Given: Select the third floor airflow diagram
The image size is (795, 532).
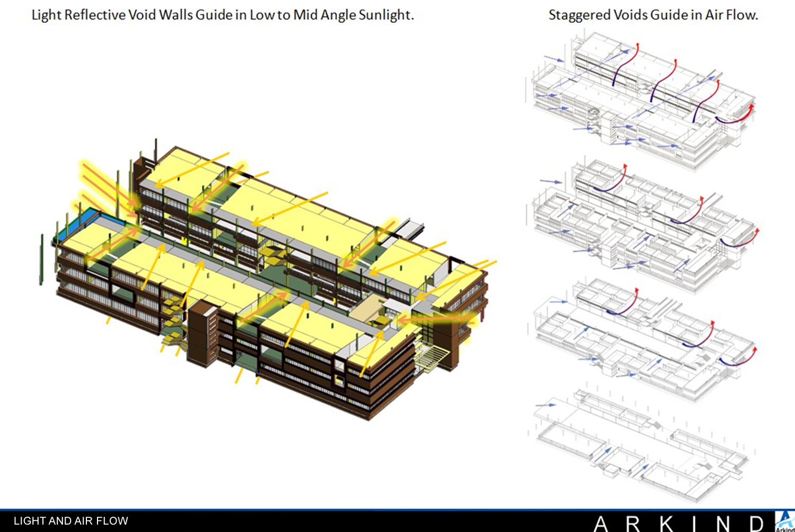Looking at the screenshot, I should pos(643,339).
